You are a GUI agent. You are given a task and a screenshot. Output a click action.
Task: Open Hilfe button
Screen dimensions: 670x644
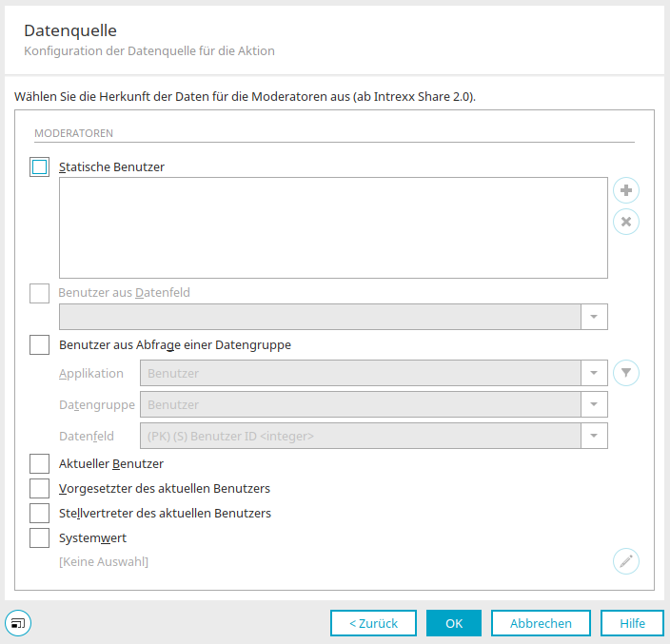632,623
